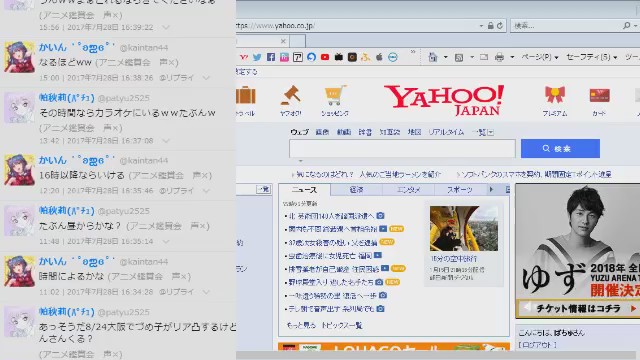Image resolution: width=640 pixels, height=360 pixels.
Task: Expand chevron on comment timestamped 16:35:14
Action: point(166,242)
